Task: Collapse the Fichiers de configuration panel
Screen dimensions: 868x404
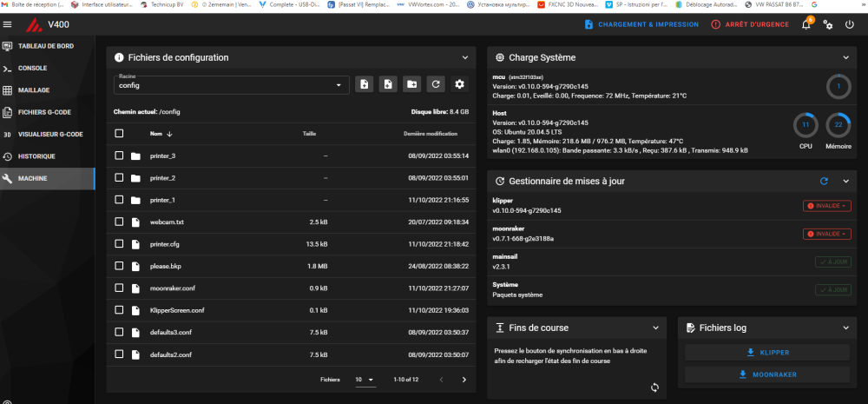Action: [464, 57]
